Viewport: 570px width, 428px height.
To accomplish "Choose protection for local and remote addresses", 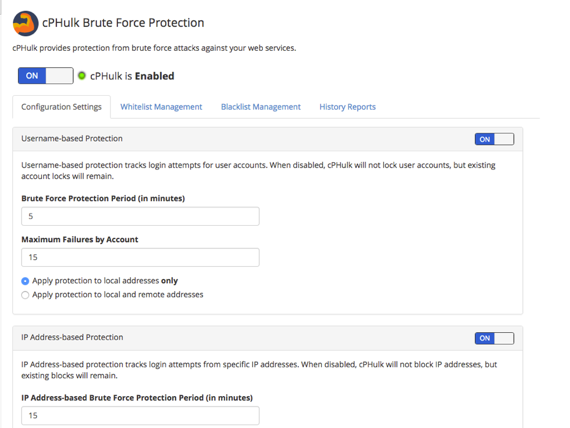I will tap(25, 295).
